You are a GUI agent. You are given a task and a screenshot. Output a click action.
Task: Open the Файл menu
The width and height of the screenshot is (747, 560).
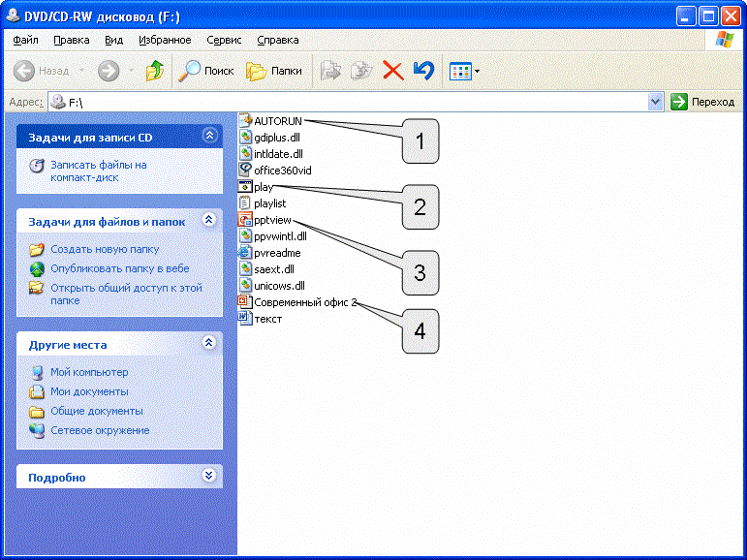tap(26, 40)
